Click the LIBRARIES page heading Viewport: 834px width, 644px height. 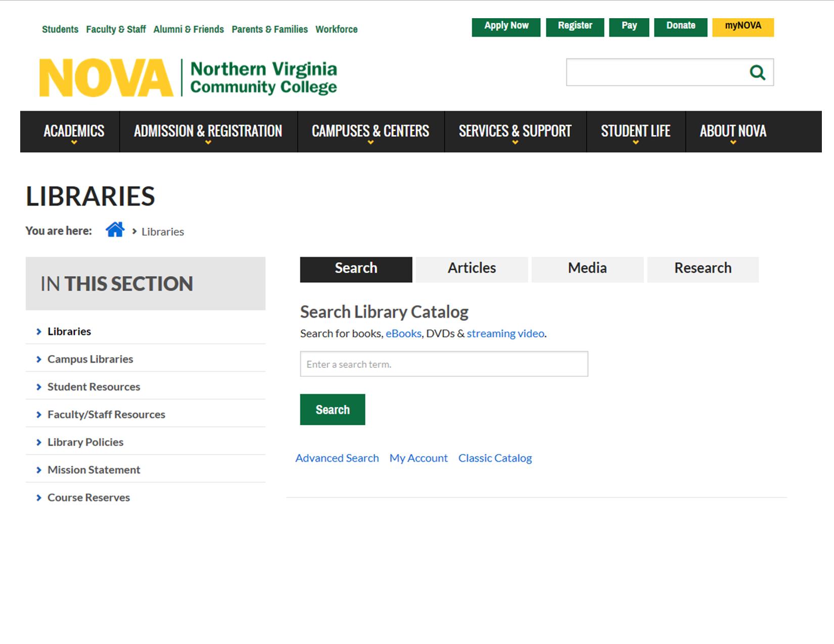90,196
